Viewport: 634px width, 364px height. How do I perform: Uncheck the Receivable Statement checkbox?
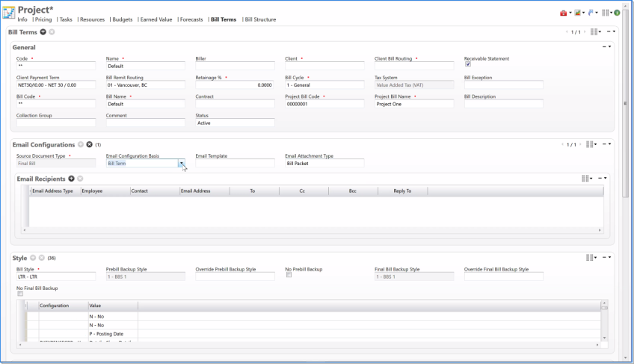(x=467, y=64)
